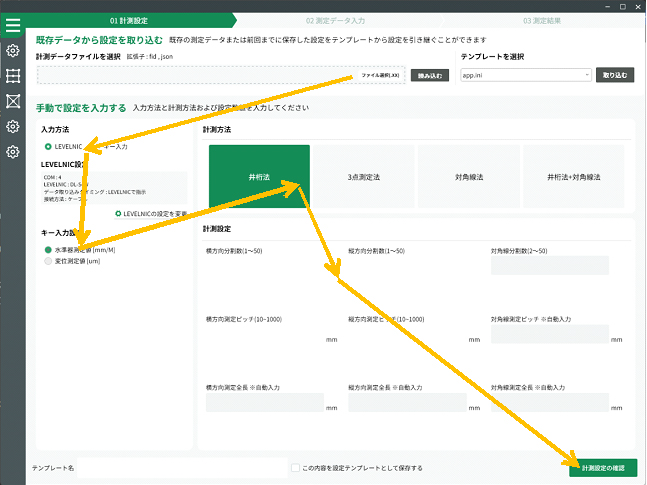
Task: Click the 縦方向分割数(1~50) label
Action: click(x=376, y=251)
